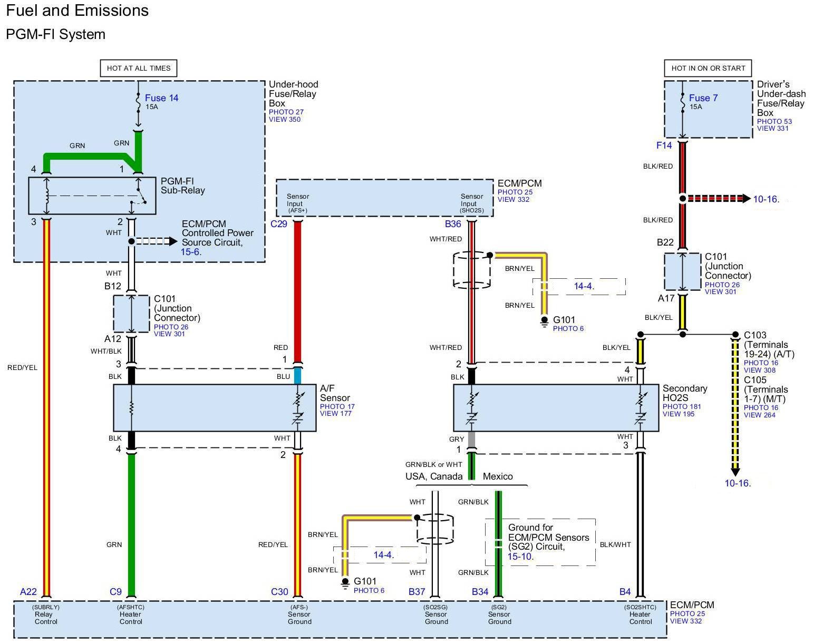Image resolution: width=813 pixels, height=644 pixels.
Task: Open VIEW 308 for C103 connector
Action: click(759, 370)
